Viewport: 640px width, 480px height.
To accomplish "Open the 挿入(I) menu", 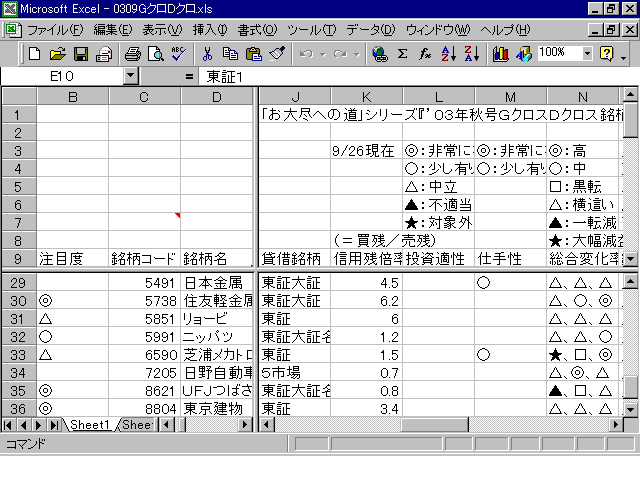I will pos(210,30).
